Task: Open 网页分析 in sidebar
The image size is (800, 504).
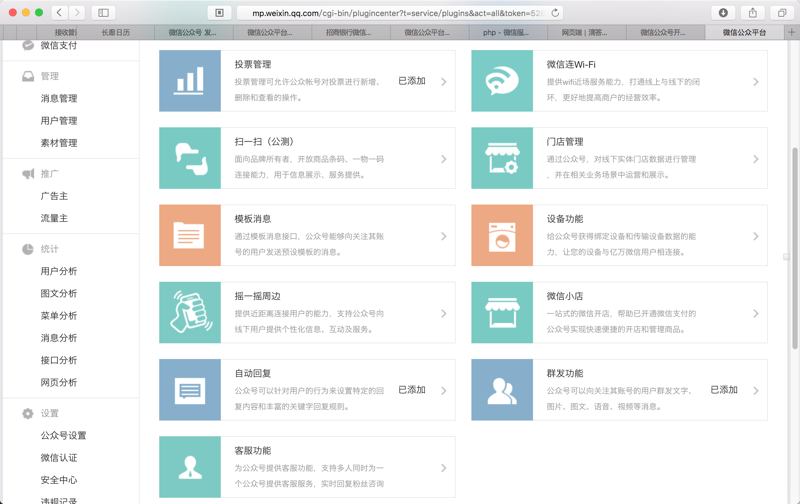Action: [x=59, y=383]
